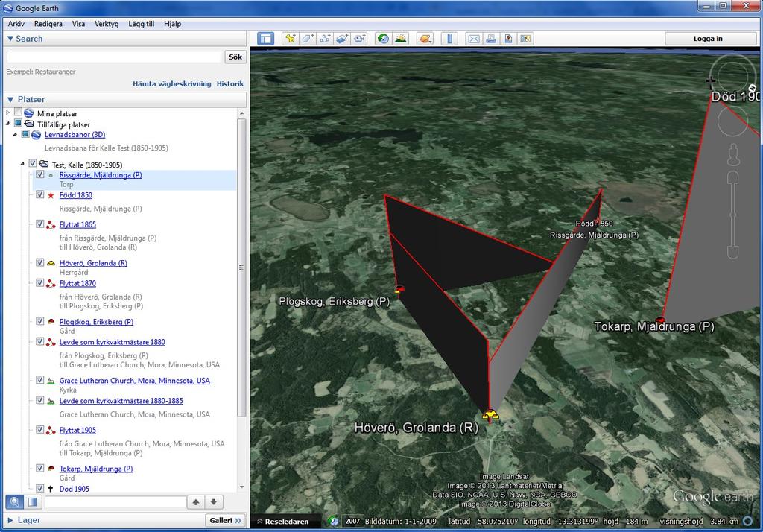
Task: Open the Verktyg menu
Action: click(107, 23)
